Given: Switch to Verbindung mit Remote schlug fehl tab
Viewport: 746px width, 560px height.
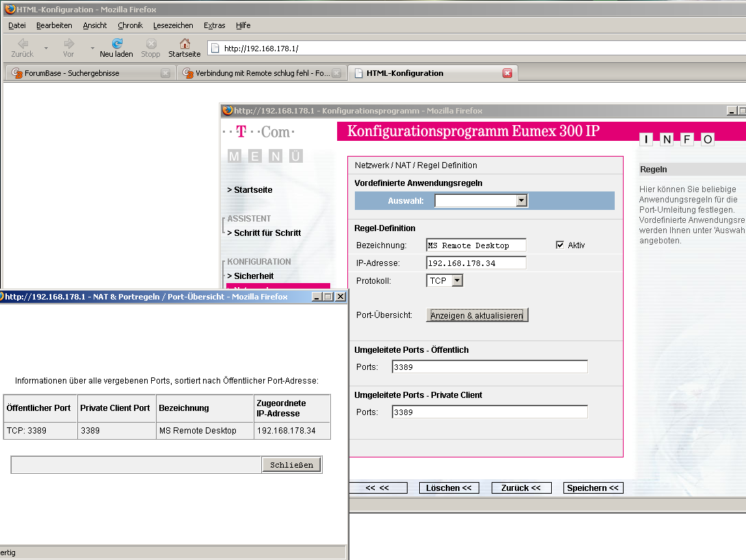Looking at the screenshot, I should click(262, 73).
